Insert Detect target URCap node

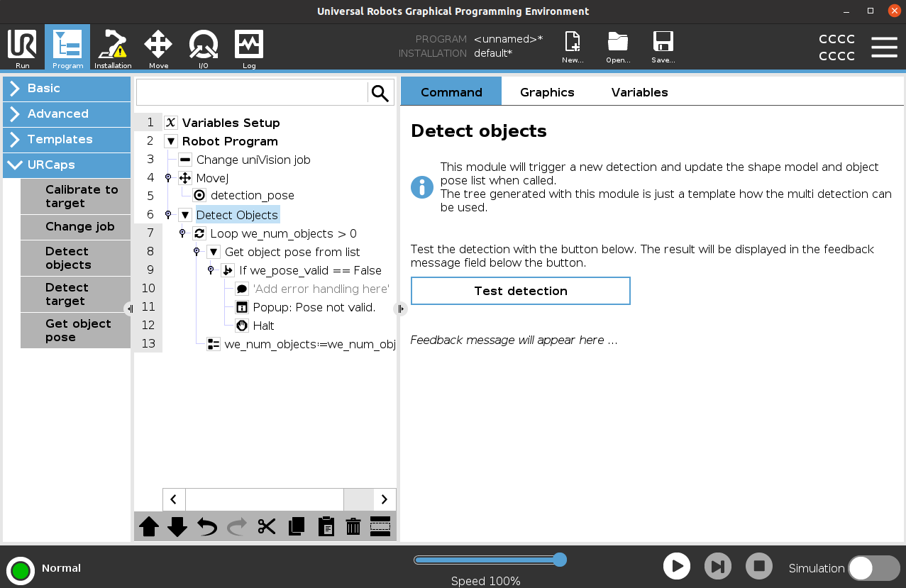click(75, 294)
